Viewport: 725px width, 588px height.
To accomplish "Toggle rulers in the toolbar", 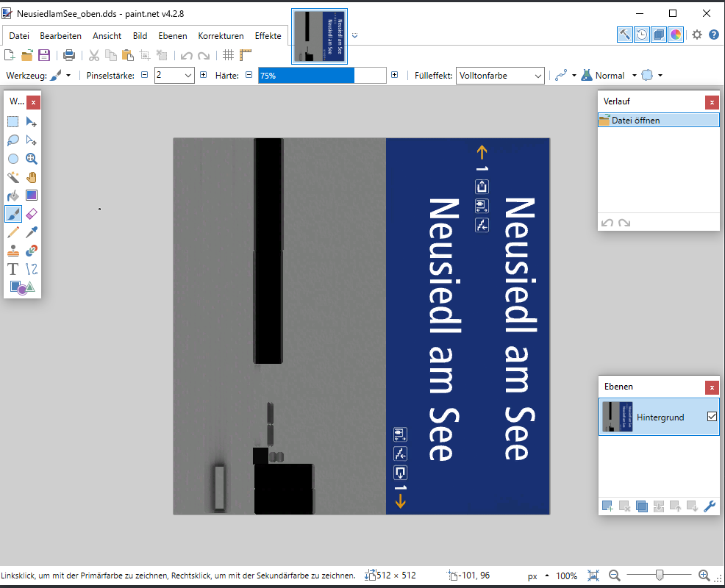I will point(246,55).
